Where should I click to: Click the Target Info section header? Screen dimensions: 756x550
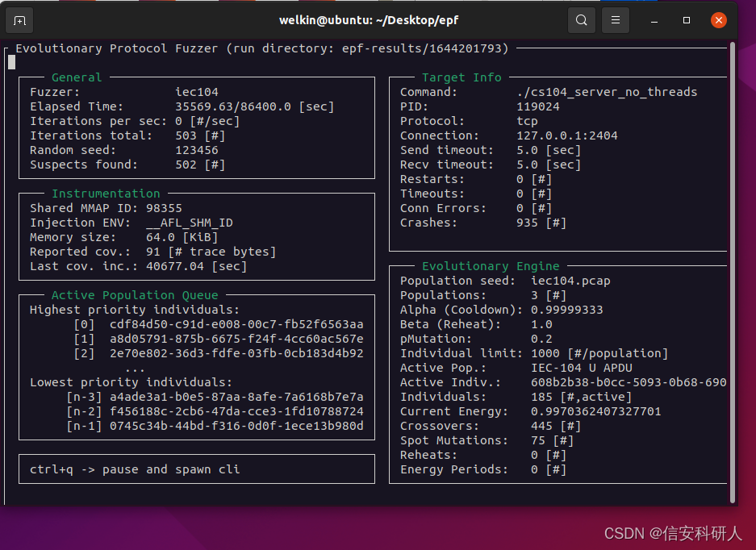point(462,77)
